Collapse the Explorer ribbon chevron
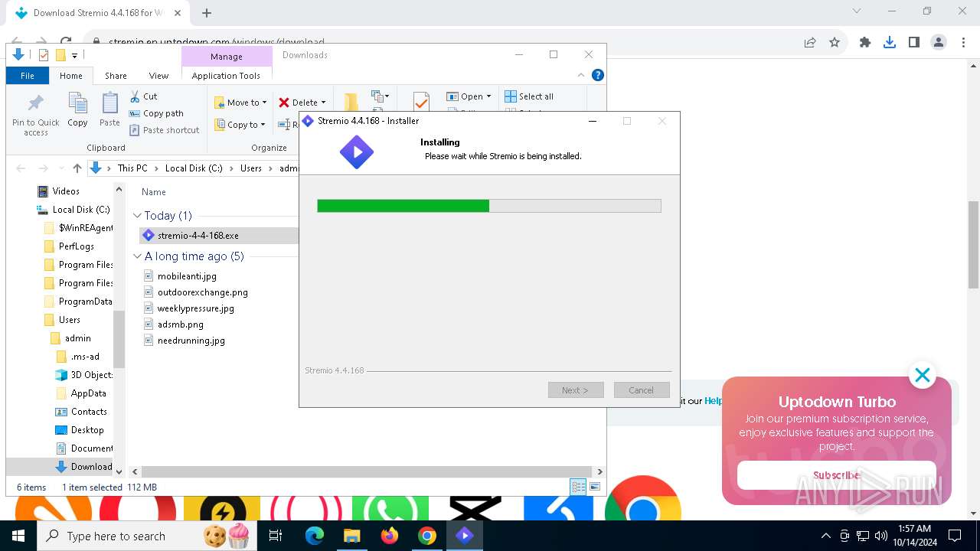Screen dimensions: 980x551 coord(581,75)
